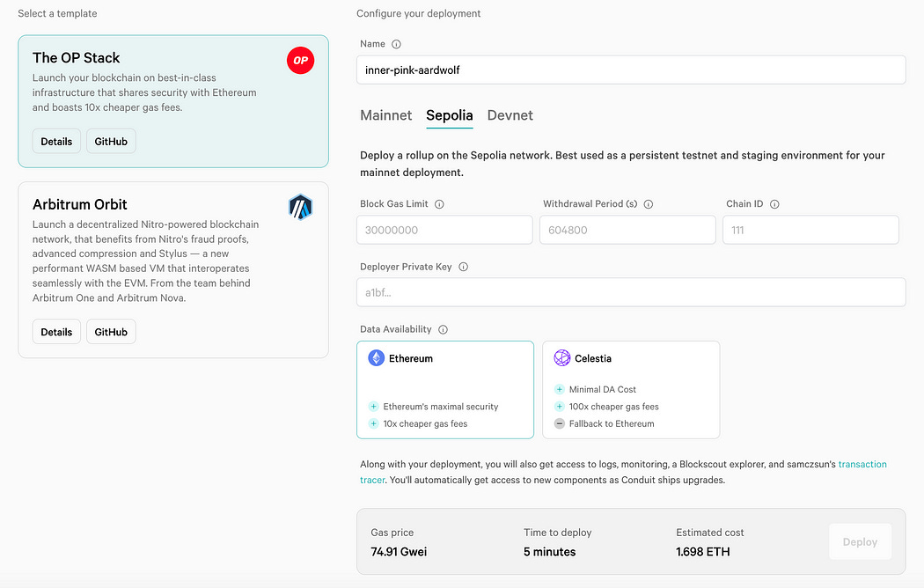
Task: Click the "Ethereum's maximal security" text
Action: (441, 407)
